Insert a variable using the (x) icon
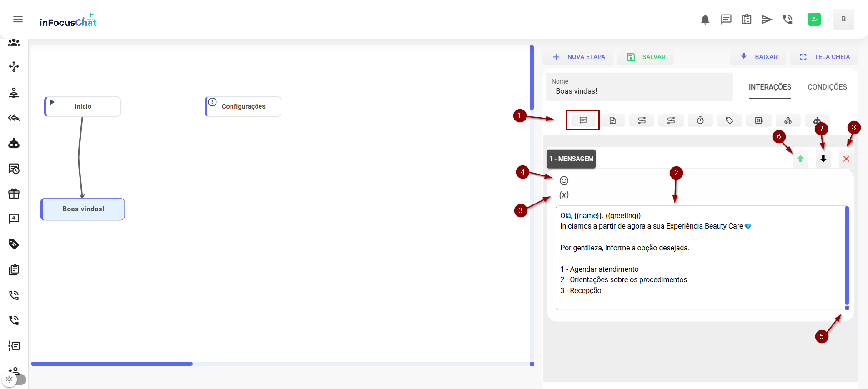This screenshot has height=389, width=868. click(564, 195)
